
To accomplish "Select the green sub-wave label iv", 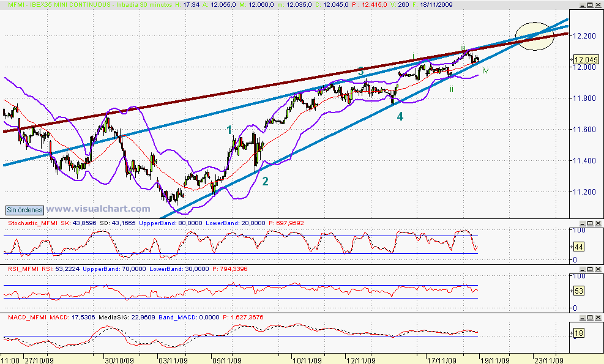I will (485, 70).
